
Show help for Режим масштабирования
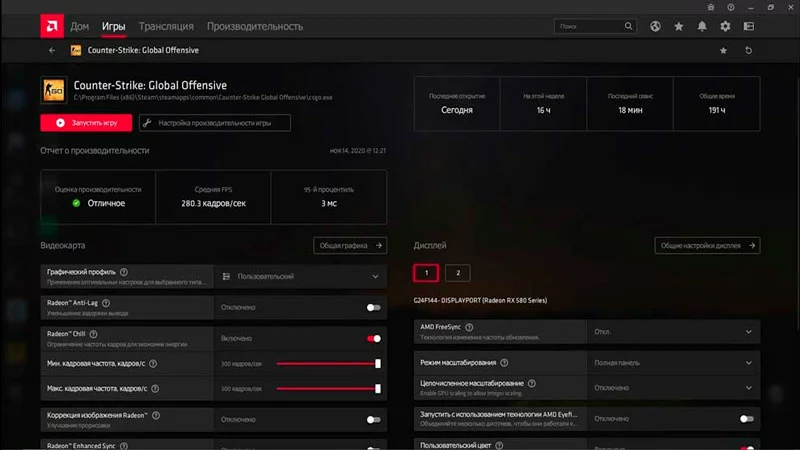tap(504, 363)
